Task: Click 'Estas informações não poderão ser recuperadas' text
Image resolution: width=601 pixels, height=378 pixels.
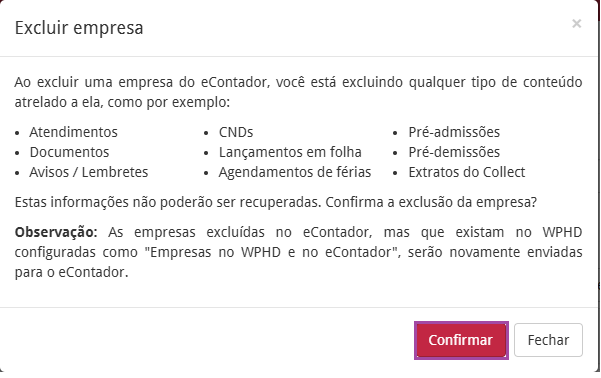Action: click(168, 202)
